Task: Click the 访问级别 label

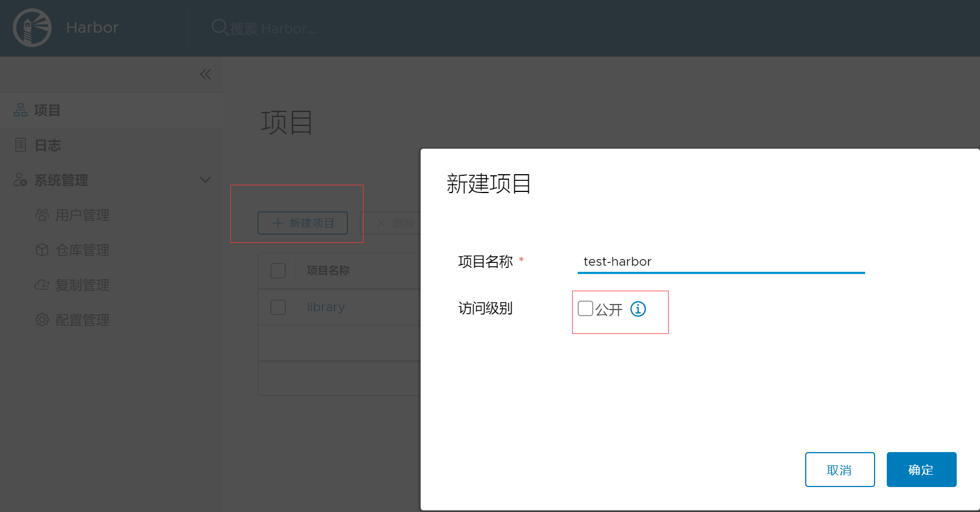Action: point(485,308)
